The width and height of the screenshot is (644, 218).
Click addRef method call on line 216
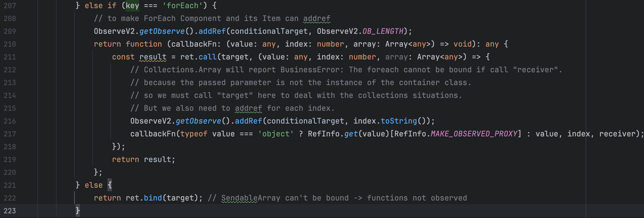coord(249,121)
